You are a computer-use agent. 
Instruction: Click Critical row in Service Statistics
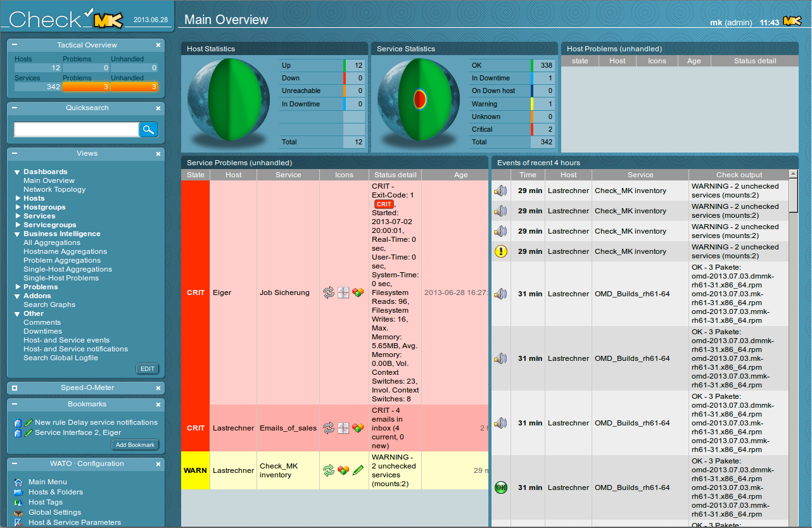click(512, 129)
